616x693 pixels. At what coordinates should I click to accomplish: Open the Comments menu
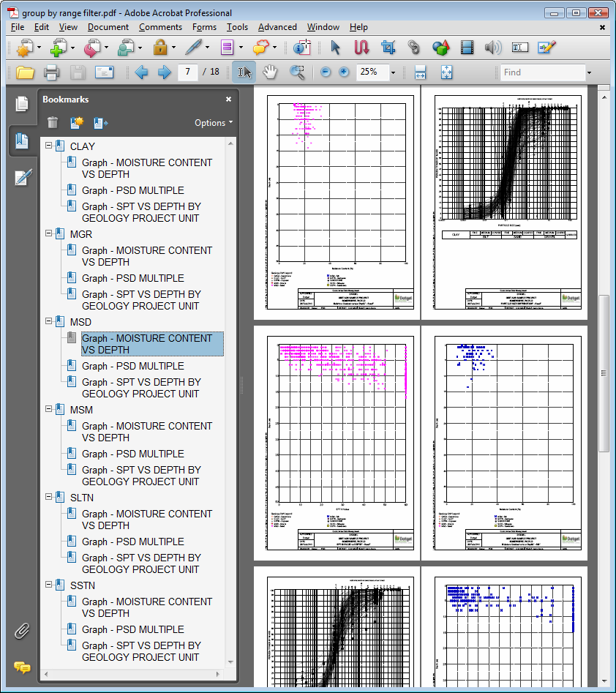point(160,27)
